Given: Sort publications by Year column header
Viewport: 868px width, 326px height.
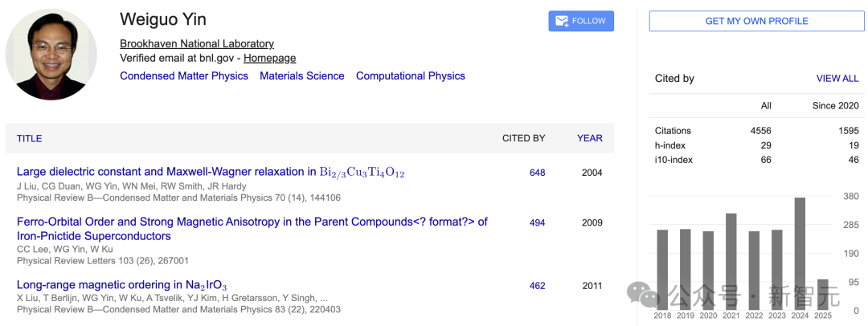Looking at the screenshot, I should (x=589, y=138).
